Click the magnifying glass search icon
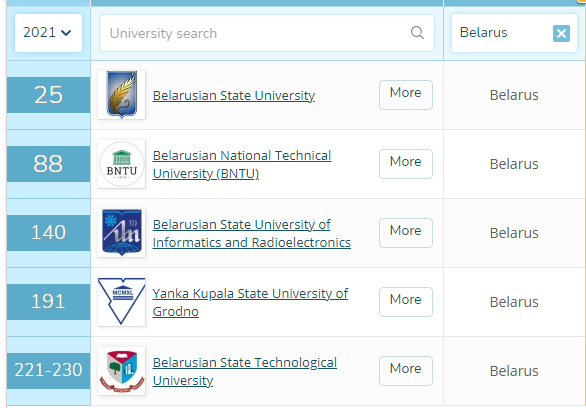 pyautogui.click(x=417, y=33)
